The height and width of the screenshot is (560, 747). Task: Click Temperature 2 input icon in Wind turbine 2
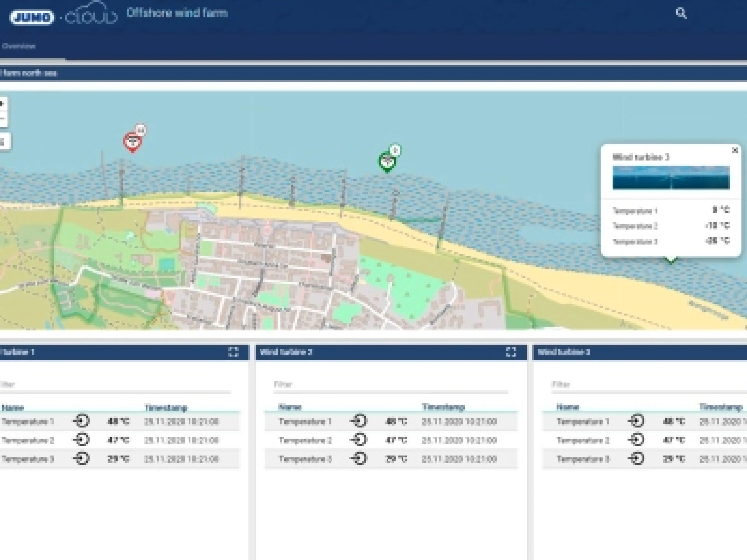359,440
